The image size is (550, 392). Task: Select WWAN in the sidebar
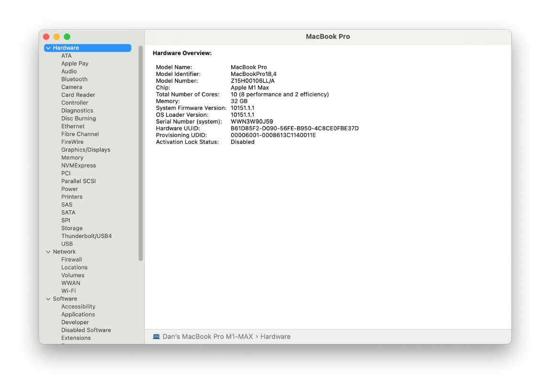[71, 283]
